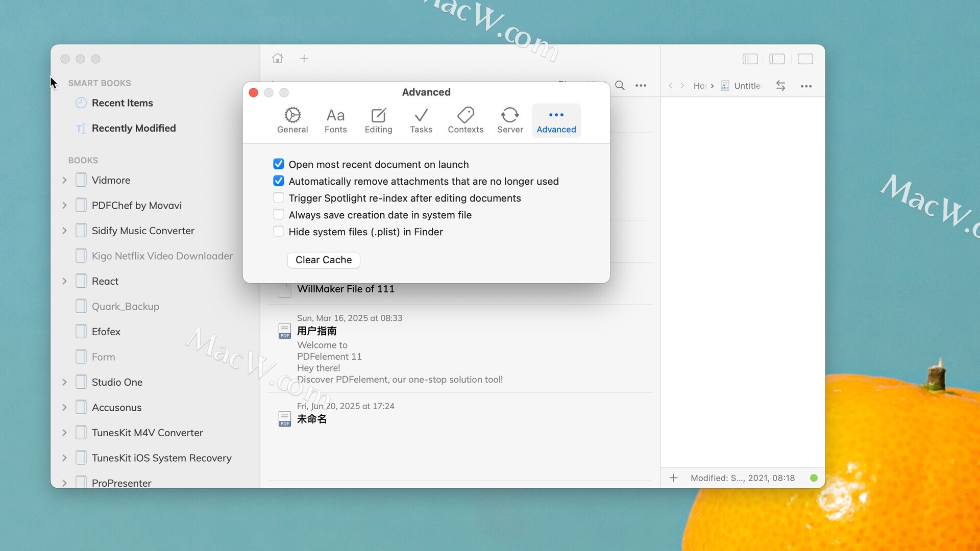Select the Form book
Image resolution: width=980 pixels, height=551 pixels.
point(103,357)
